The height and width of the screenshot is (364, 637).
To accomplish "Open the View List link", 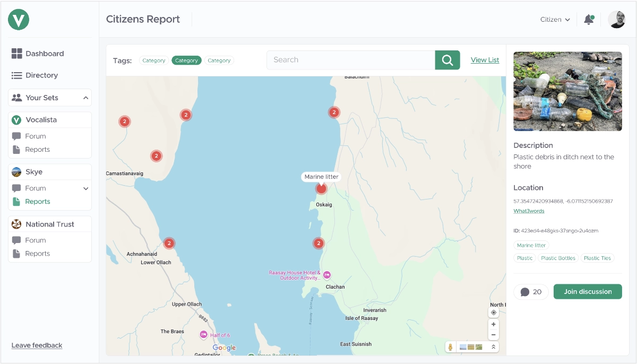I will click(x=485, y=60).
